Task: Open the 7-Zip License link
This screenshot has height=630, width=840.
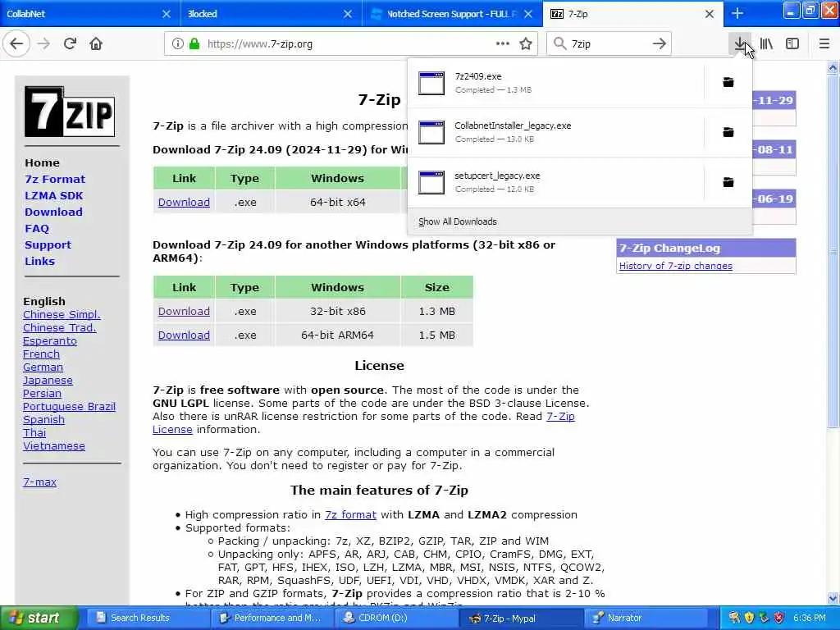Action: click(x=363, y=422)
